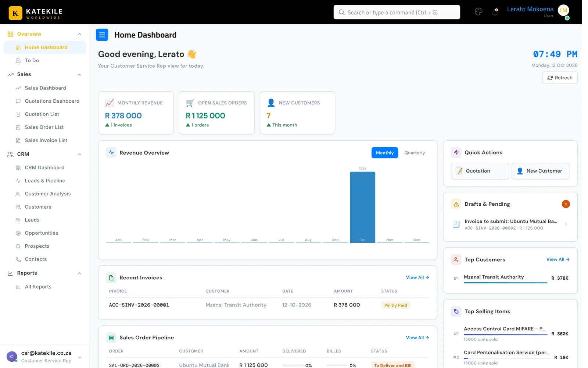588x368 pixels.
Task: Open Opportunities in sidebar
Action: click(44, 233)
